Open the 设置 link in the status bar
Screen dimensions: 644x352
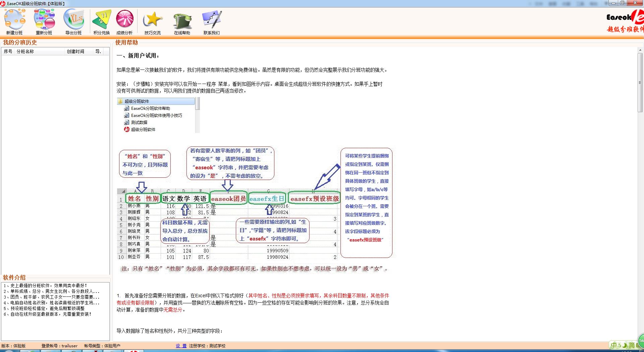pos(181,346)
